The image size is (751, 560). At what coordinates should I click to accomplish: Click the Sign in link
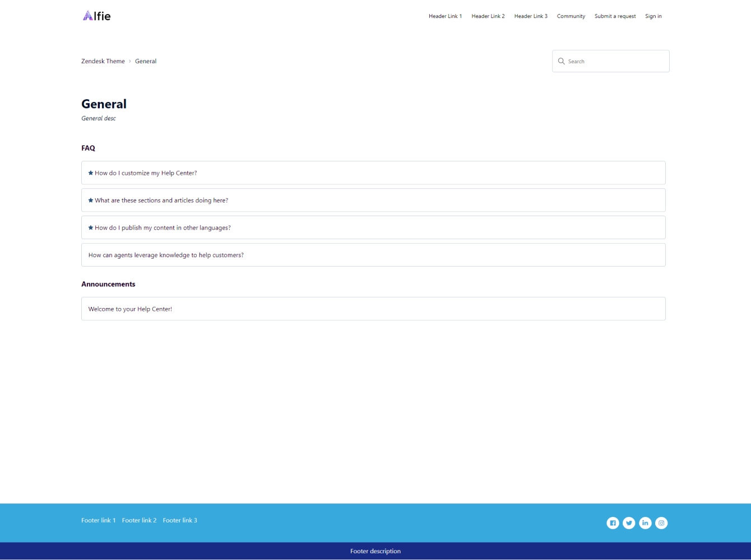pyautogui.click(x=653, y=16)
